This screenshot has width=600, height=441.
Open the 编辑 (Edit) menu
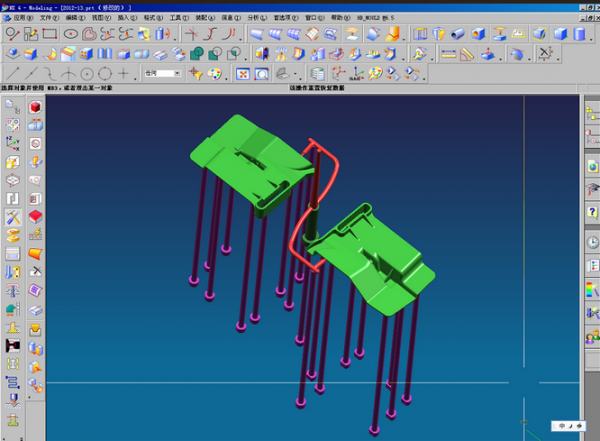tap(75, 18)
